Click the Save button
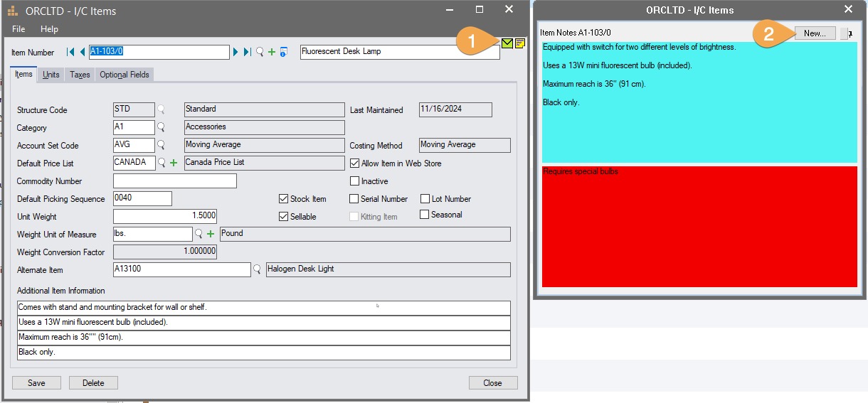 [x=36, y=383]
